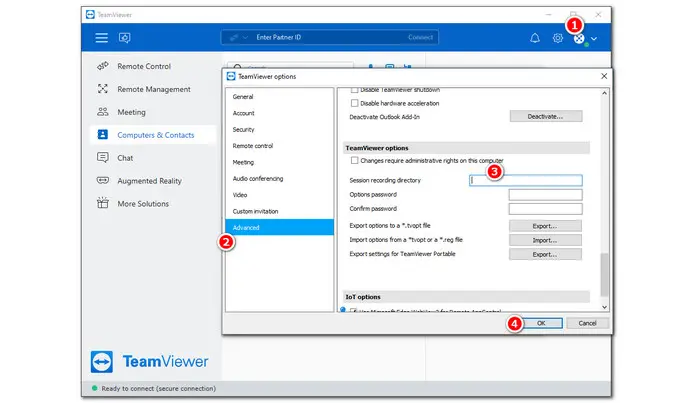700x403 pixels.
Task: Click the options scrollbar down arrow
Action: tap(604, 307)
